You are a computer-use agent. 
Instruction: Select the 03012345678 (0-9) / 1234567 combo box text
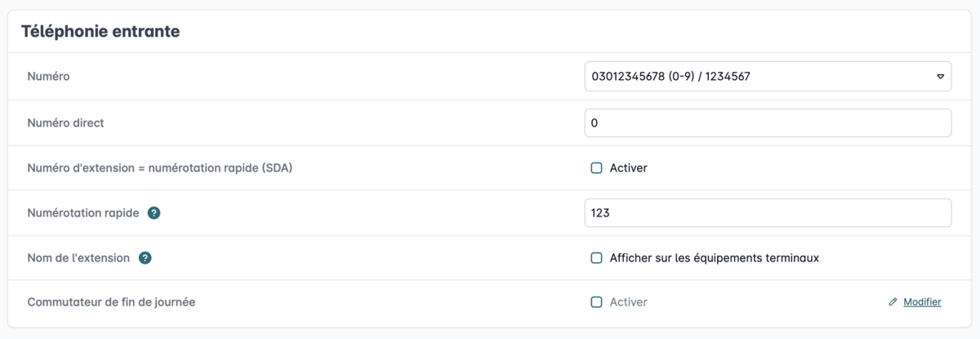click(670, 77)
